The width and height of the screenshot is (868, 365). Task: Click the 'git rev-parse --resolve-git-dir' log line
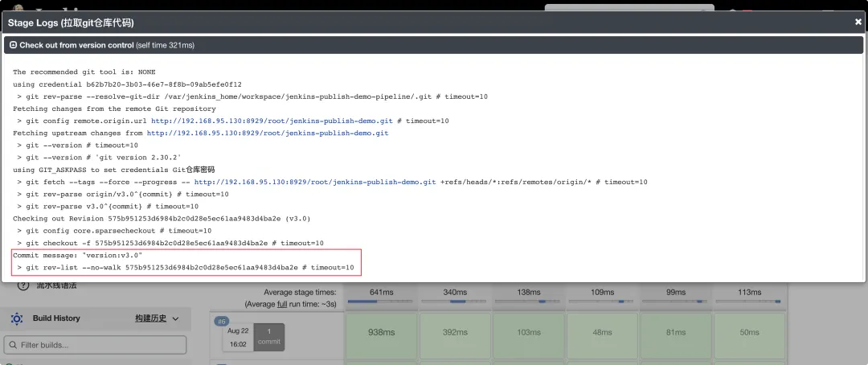click(252, 96)
